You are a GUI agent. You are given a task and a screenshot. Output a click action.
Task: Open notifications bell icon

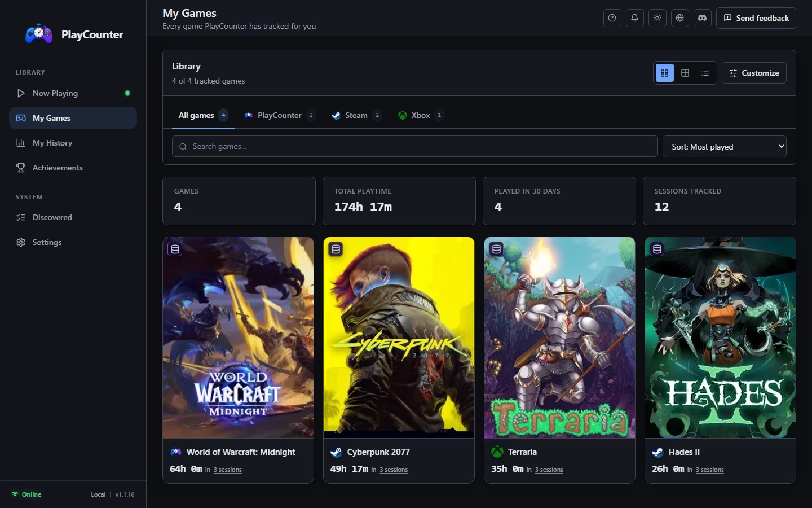[634, 18]
